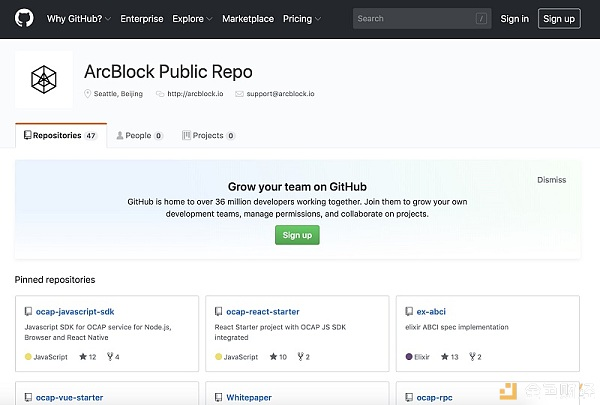Open the ocap-javascript-sdk repository
600x405 pixels.
75,312
